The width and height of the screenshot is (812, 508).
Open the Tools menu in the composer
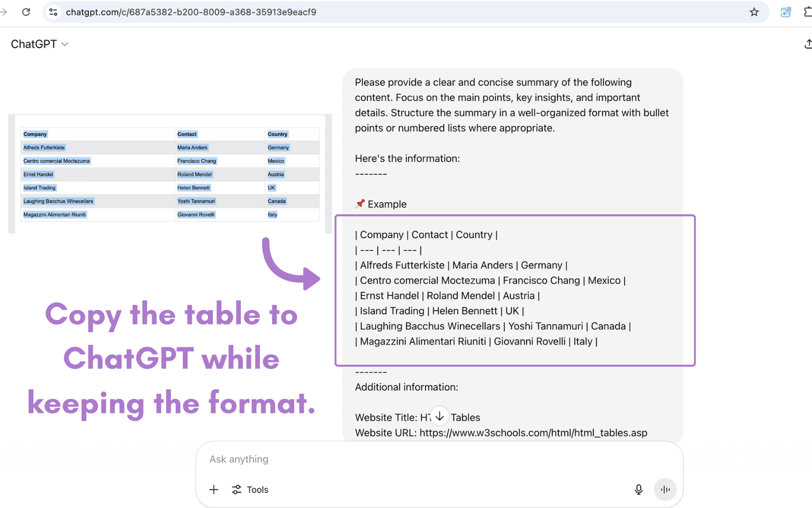click(x=250, y=490)
